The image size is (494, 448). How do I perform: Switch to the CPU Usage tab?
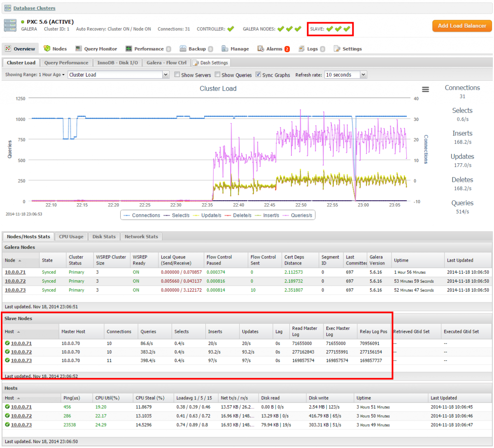click(x=71, y=237)
